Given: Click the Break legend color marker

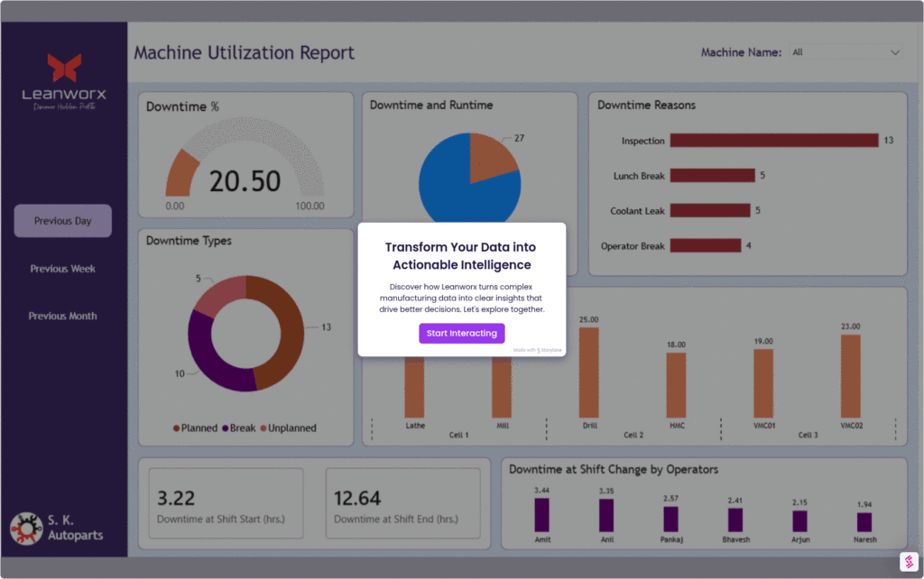Looking at the screenshot, I should coord(226,428).
